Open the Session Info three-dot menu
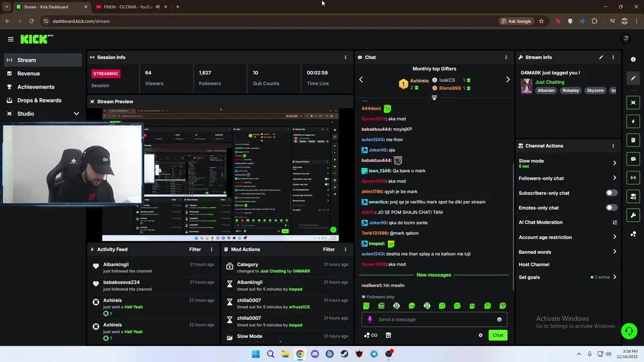Image resolution: width=644 pixels, height=362 pixels. click(x=345, y=57)
